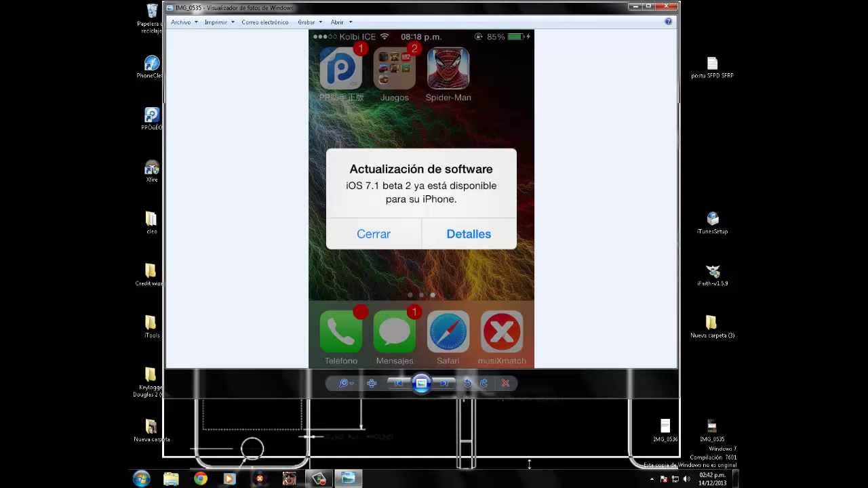This screenshot has height=488, width=868.
Task: Open Windows Media Player taskbar icon
Action: click(229, 479)
